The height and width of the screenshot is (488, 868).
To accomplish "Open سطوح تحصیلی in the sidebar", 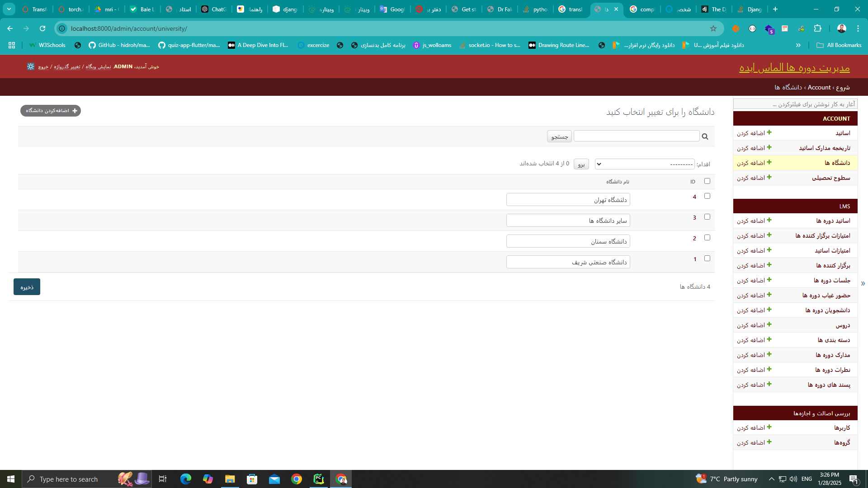I will (830, 178).
